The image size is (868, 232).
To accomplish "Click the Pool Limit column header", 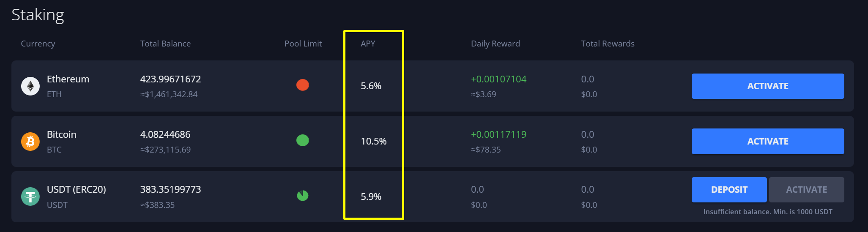I will tap(303, 44).
